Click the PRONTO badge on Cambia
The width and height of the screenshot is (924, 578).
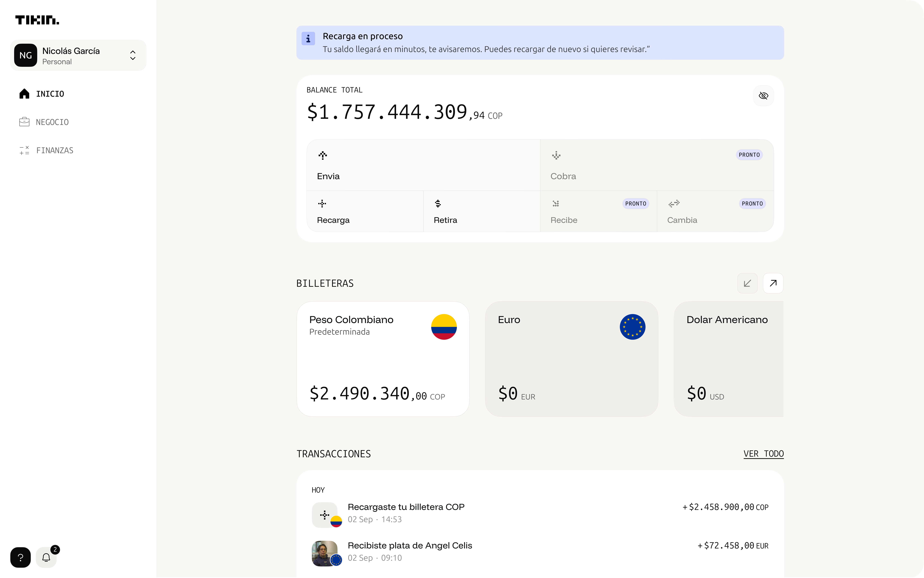(x=752, y=204)
